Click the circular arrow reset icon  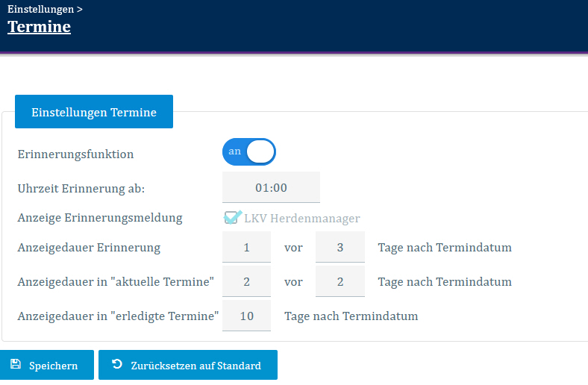[x=116, y=365]
